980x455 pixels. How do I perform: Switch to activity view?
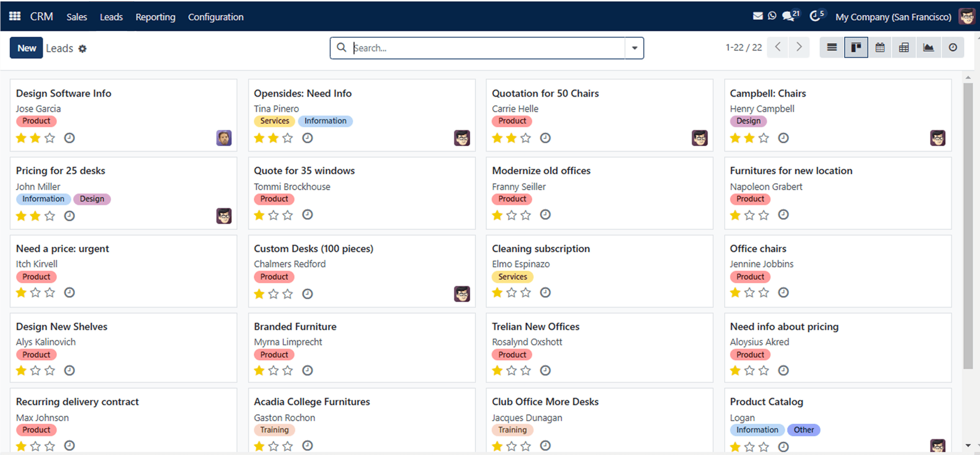953,47
